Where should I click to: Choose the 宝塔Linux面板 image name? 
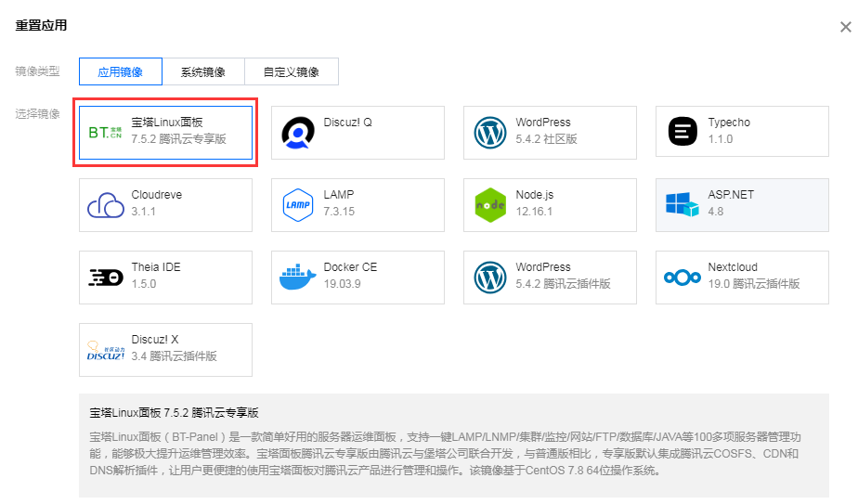pos(167,122)
